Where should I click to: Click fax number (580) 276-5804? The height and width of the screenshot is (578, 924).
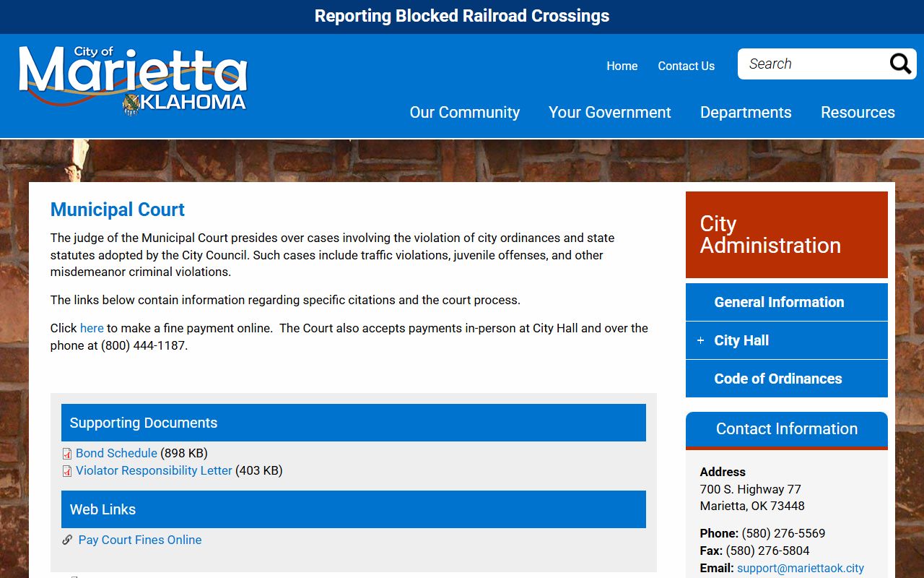pos(768,551)
